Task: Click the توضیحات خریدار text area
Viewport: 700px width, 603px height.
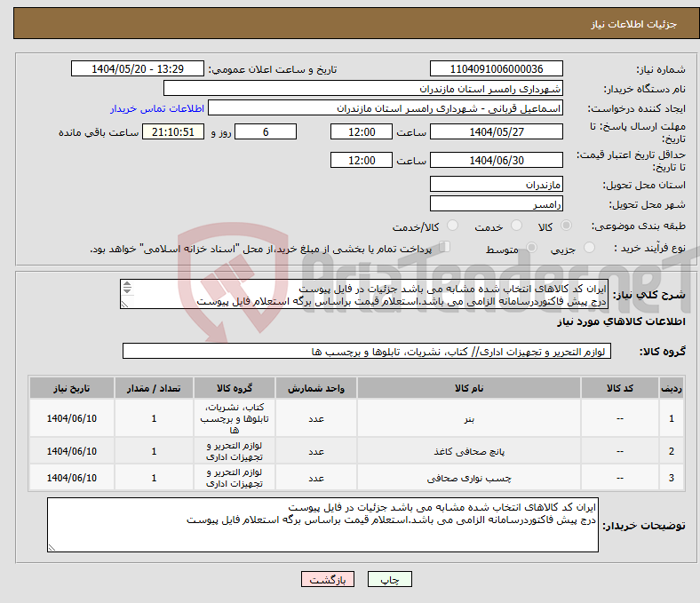Action: (x=322, y=525)
